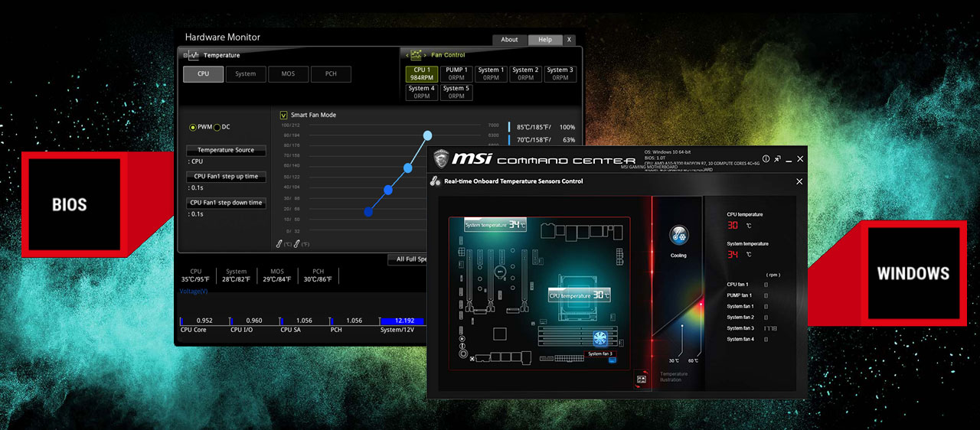Image resolution: width=980 pixels, height=430 pixels.
Task: Click the CPU temperature 30 ℃ overlay on motherboard
Action: click(580, 295)
